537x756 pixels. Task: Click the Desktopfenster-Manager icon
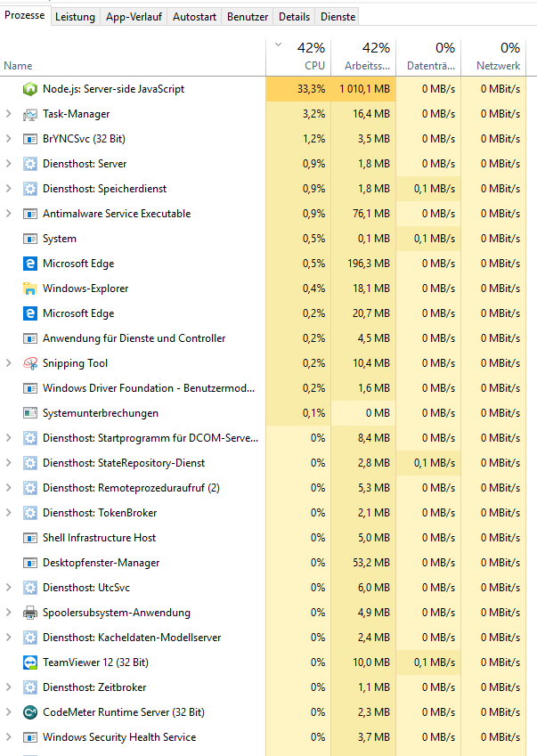click(x=30, y=563)
